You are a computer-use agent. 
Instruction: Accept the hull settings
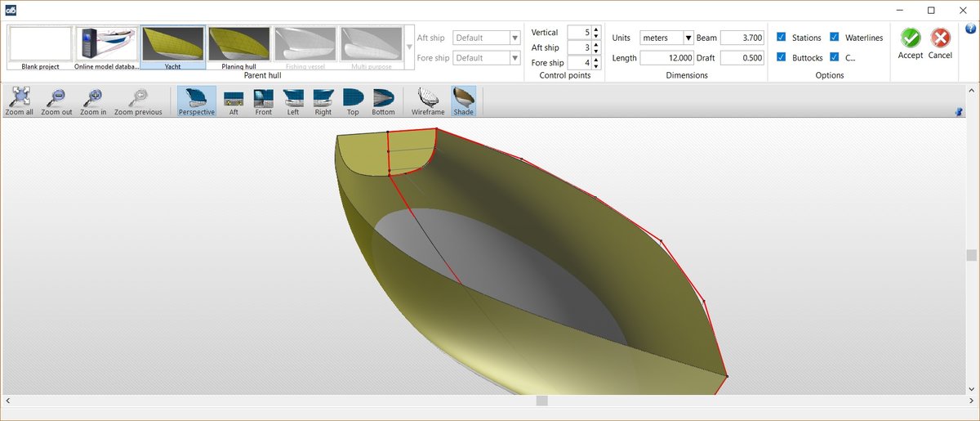pyautogui.click(x=910, y=43)
